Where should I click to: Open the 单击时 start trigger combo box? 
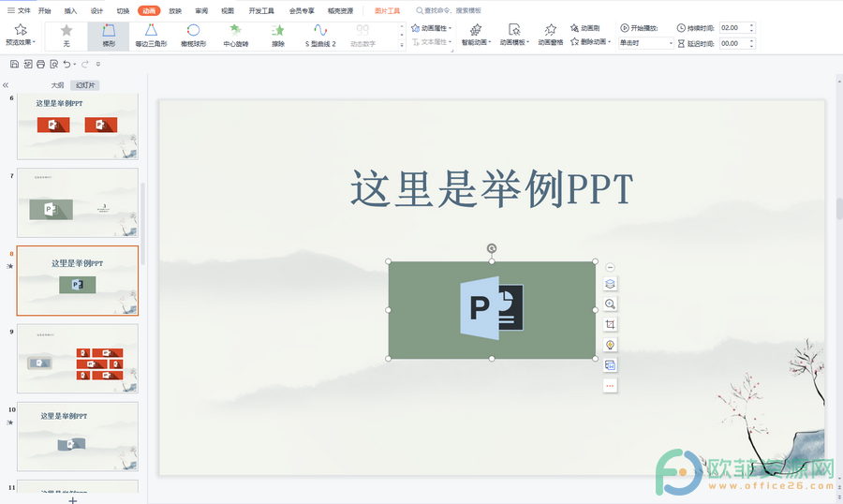point(645,43)
